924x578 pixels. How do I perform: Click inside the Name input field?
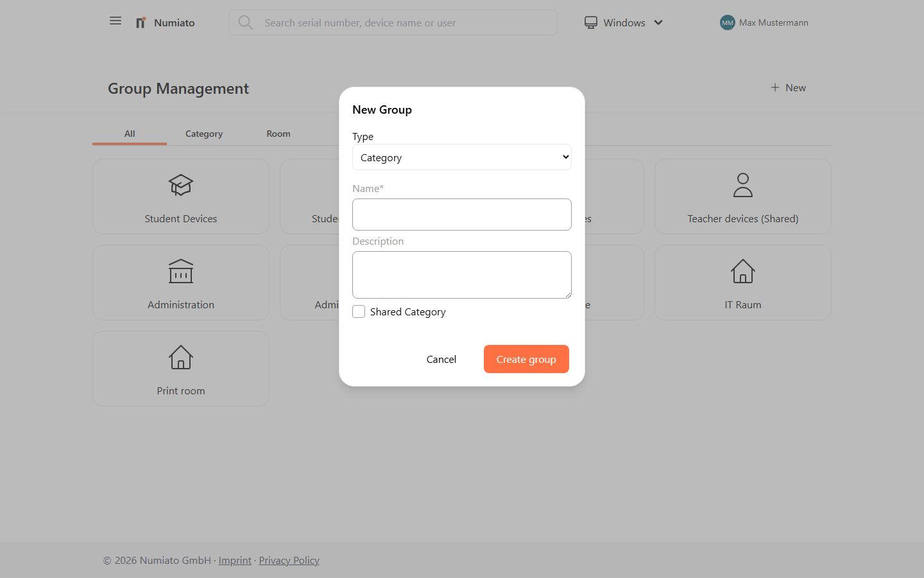(461, 215)
